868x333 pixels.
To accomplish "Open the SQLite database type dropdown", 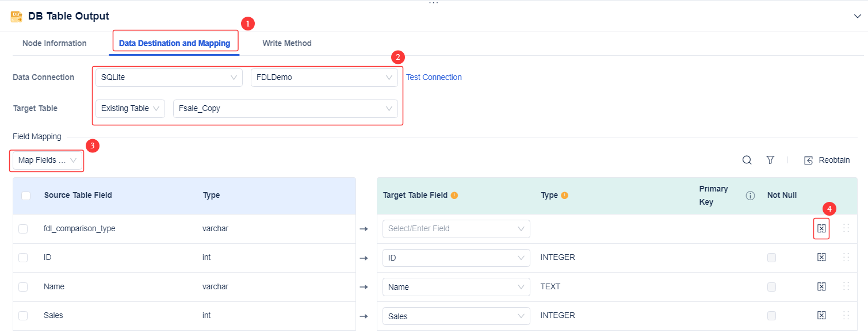I will point(169,78).
